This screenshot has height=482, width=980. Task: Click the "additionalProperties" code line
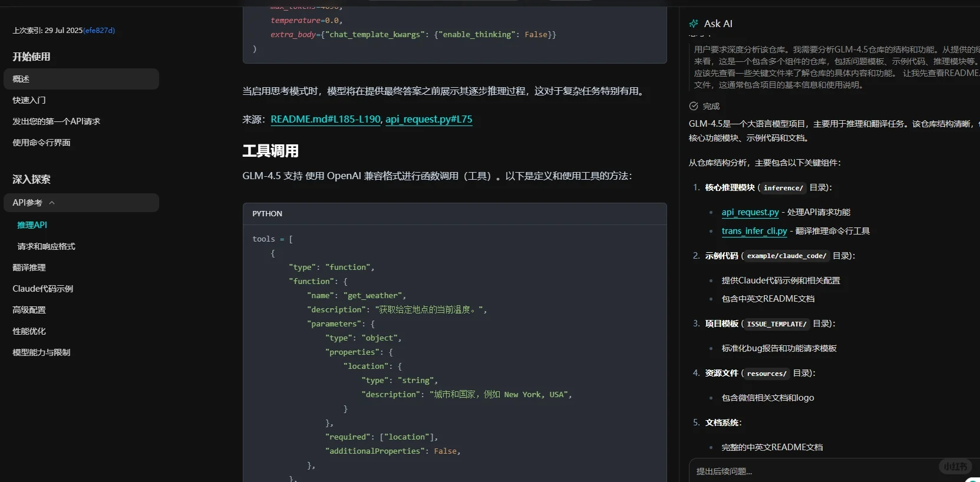pyautogui.click(x=393, y=451)
